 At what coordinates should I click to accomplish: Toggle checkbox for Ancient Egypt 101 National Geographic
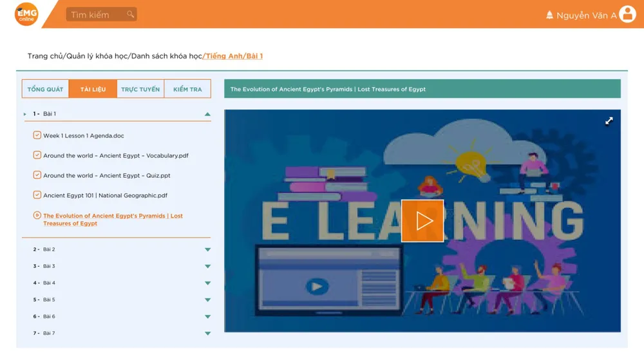pos(37,195)
